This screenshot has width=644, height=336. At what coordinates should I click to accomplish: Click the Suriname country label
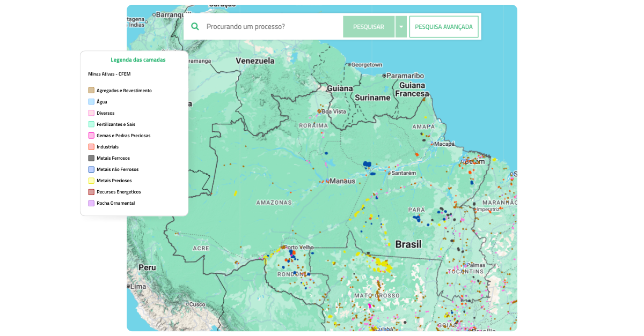[372, 98]
